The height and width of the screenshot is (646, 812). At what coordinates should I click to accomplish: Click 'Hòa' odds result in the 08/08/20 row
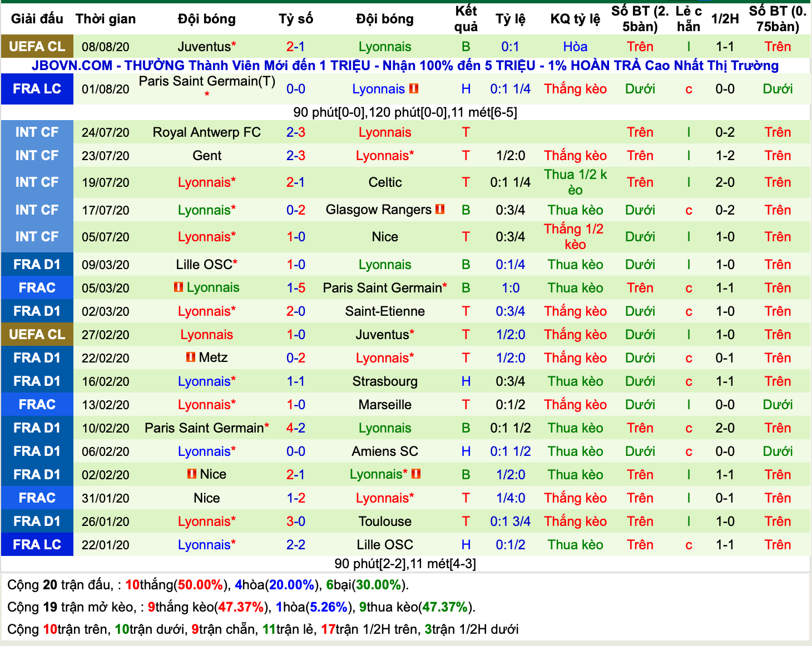(576, 47)
